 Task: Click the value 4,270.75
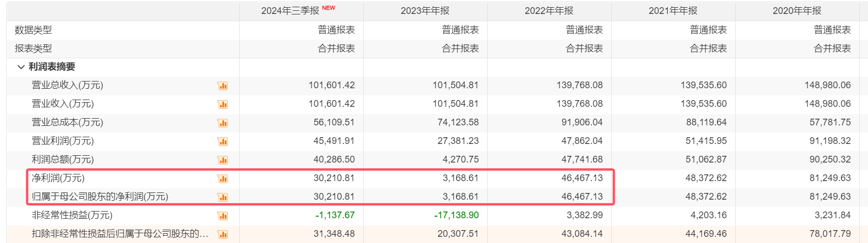(x=461, y=159)
